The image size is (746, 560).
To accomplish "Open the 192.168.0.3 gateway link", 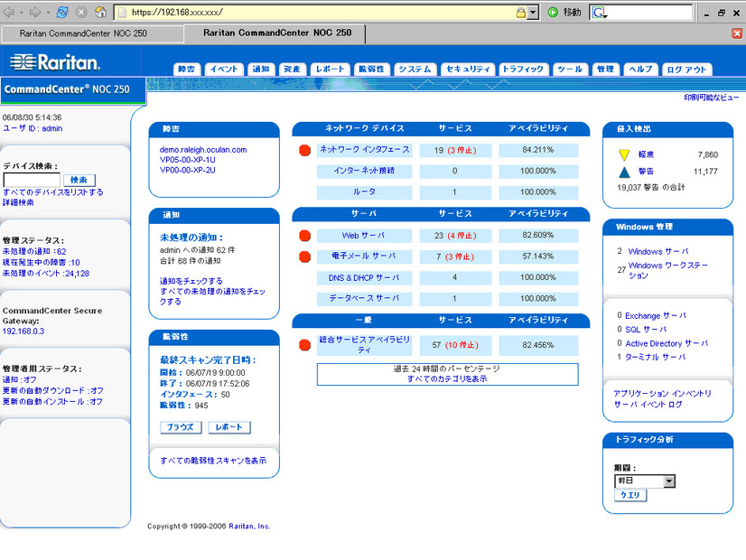I will pyautogui.click(x=23, y=331).
